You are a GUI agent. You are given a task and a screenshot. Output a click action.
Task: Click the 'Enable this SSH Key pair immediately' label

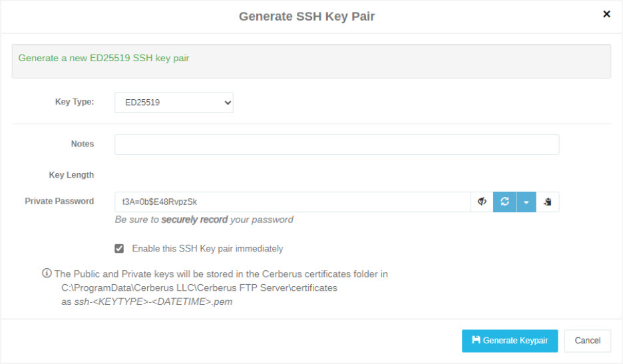tap(208, 248)
